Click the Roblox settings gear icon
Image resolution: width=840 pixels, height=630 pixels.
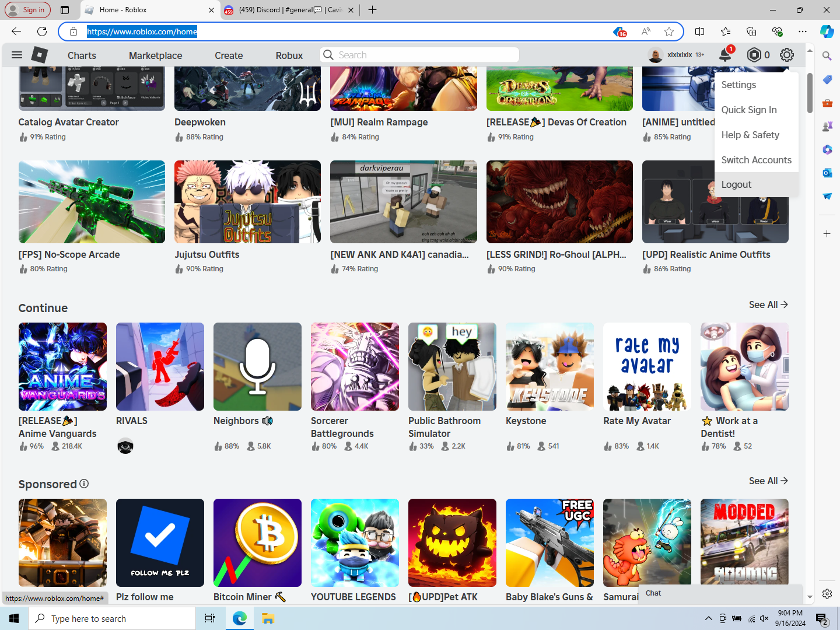pyautogui.click(x=787, y=55)
